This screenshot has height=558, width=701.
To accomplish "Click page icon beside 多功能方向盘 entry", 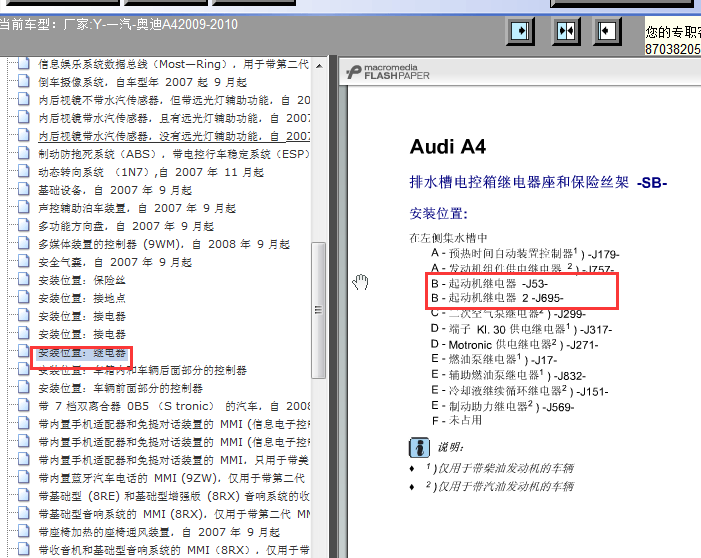I will click(24, 224).
